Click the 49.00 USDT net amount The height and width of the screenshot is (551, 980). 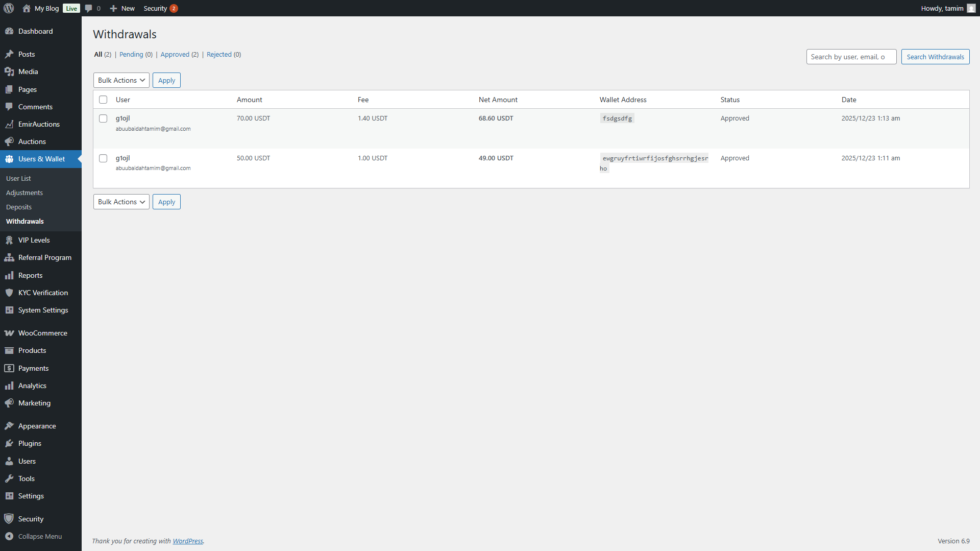click(x=496, y=158)
